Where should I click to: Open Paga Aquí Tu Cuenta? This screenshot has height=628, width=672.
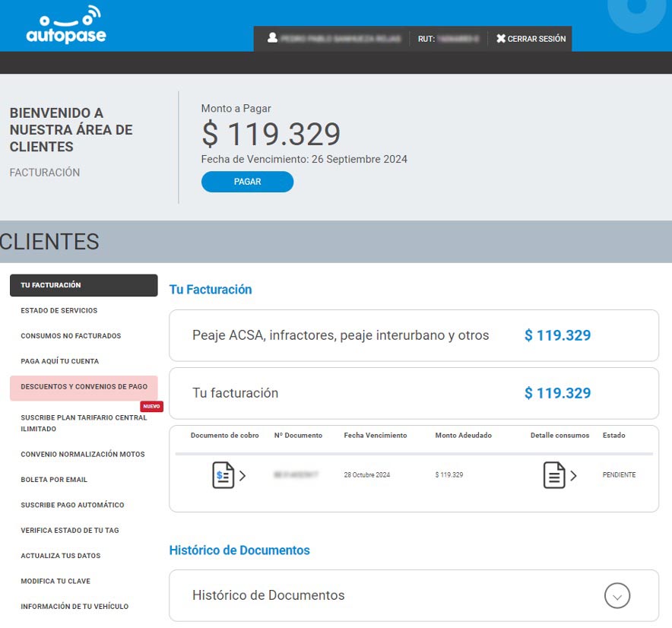pyautogui.click(x=60, y=361)
